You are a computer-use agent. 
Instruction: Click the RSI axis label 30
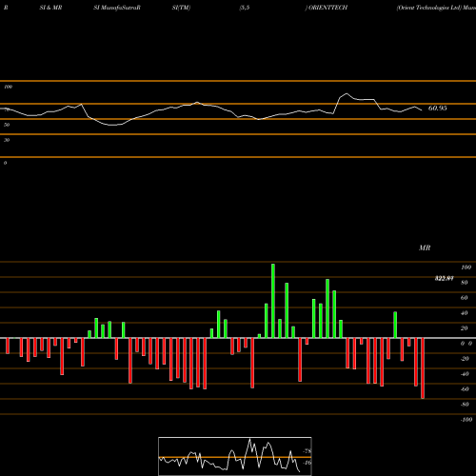7,140
